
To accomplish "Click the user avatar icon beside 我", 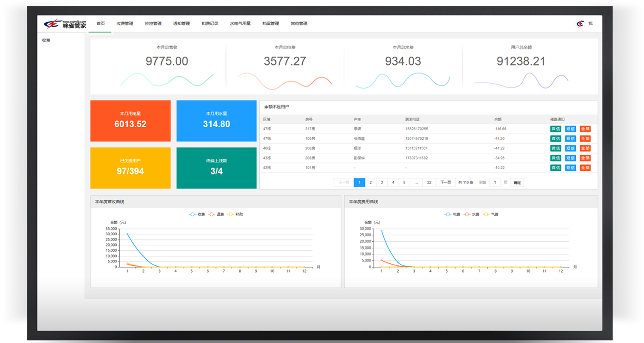I will [580, 24].
